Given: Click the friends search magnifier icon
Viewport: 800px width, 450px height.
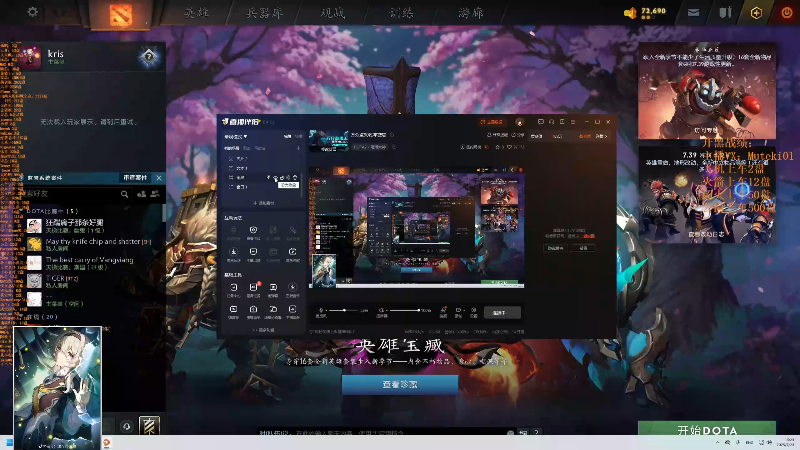Looking at the screenshot, I should click(124, 194).
